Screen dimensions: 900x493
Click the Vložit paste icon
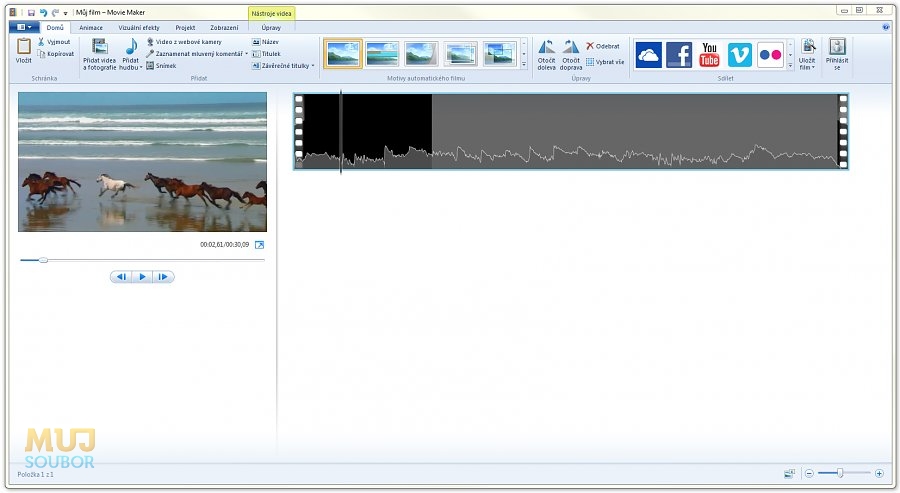click(24, 46)
